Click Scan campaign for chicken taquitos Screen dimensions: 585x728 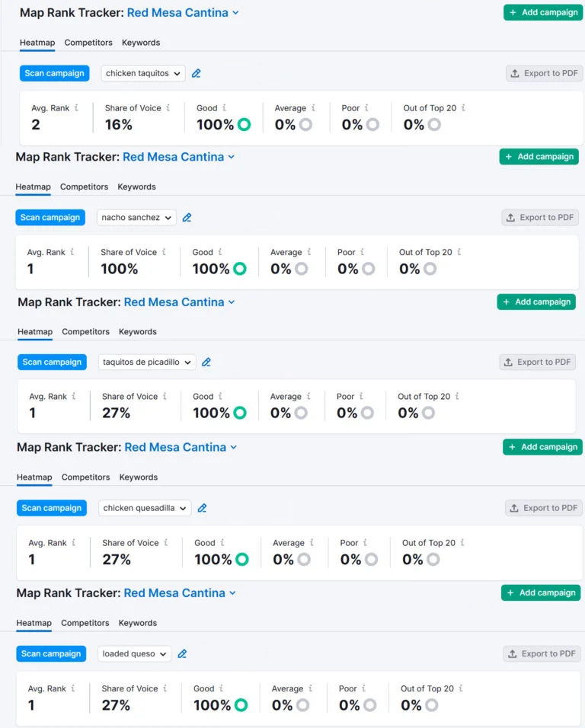54,74
